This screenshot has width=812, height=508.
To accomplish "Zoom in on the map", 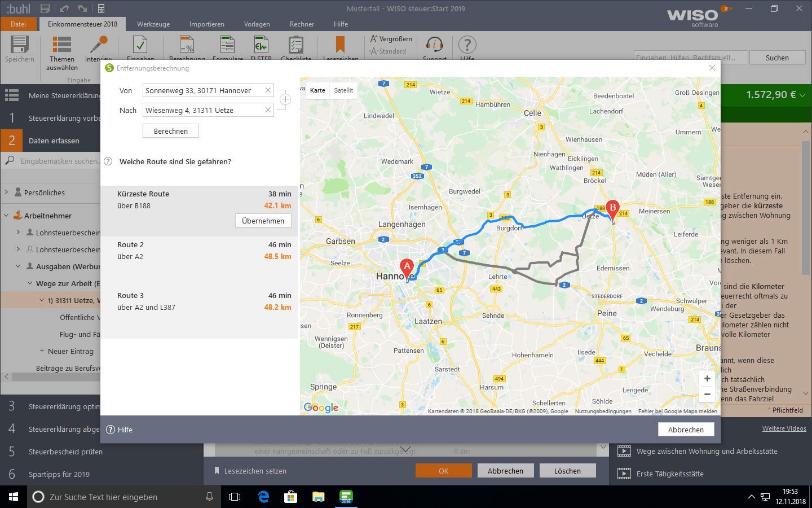I will point(707,379).
